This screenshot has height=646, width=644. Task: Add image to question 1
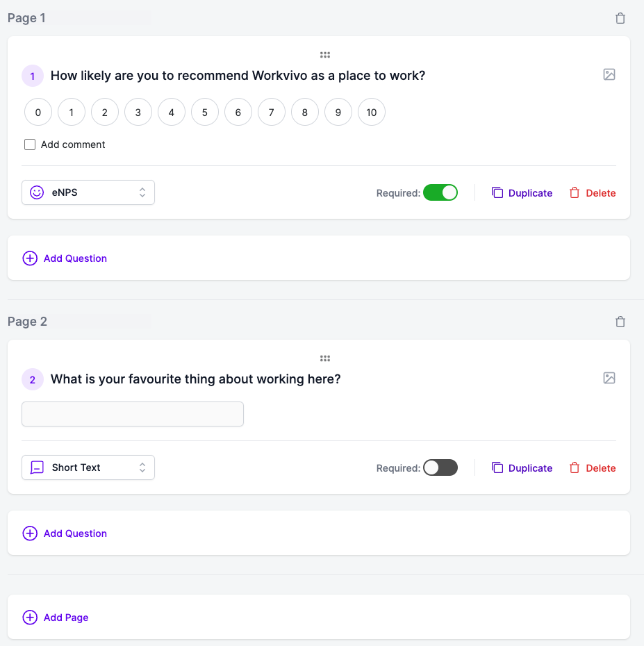coord(609,74)
